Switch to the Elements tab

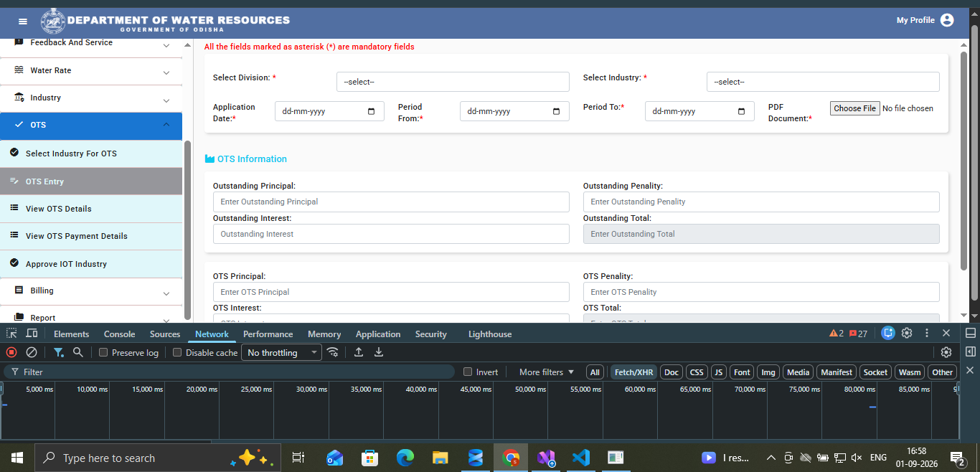click(72, 334)
